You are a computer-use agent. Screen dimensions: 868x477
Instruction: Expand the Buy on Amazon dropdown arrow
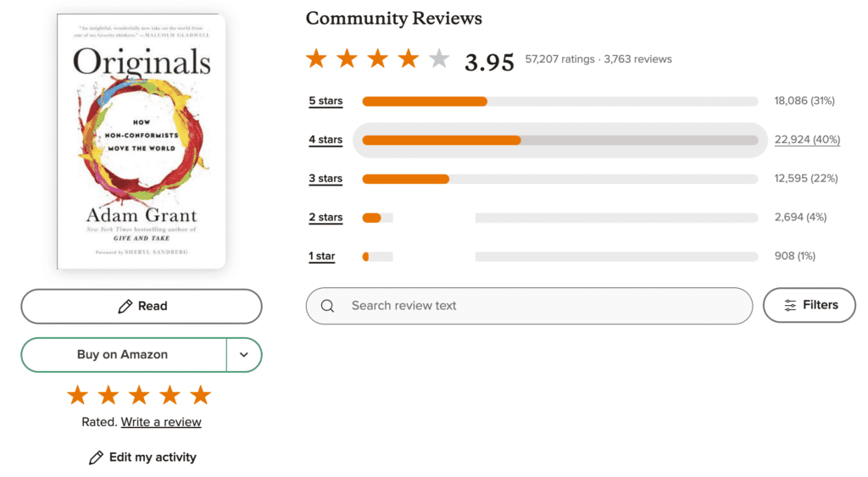(x=244, y=355)
